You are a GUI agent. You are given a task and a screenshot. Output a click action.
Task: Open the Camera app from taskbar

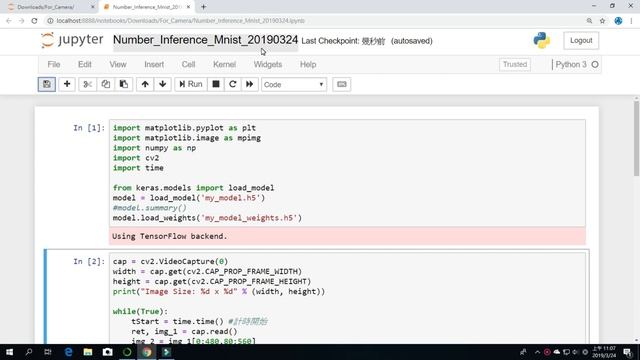pos(107,352)
